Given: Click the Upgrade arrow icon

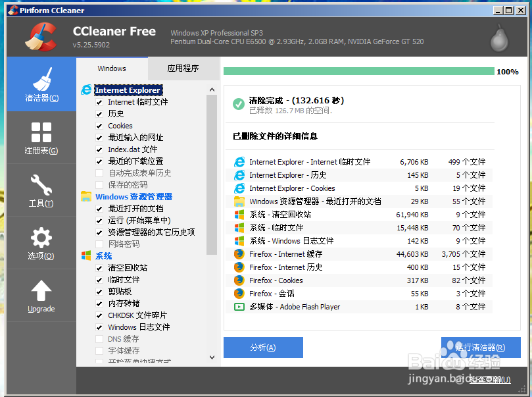Looking at the screenshot, I should [x=41, y=290].
